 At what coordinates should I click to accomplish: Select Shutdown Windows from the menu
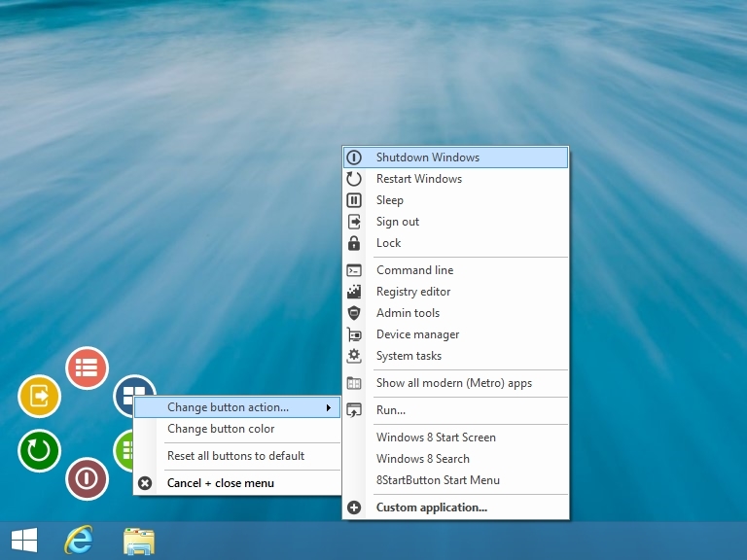click(x=455, y=157)
